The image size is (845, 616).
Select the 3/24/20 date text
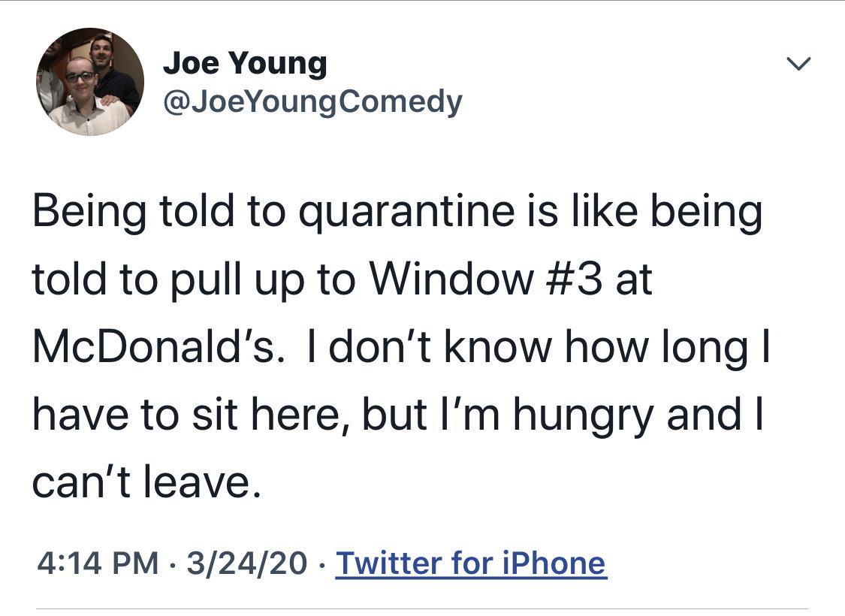click(247, 563)
